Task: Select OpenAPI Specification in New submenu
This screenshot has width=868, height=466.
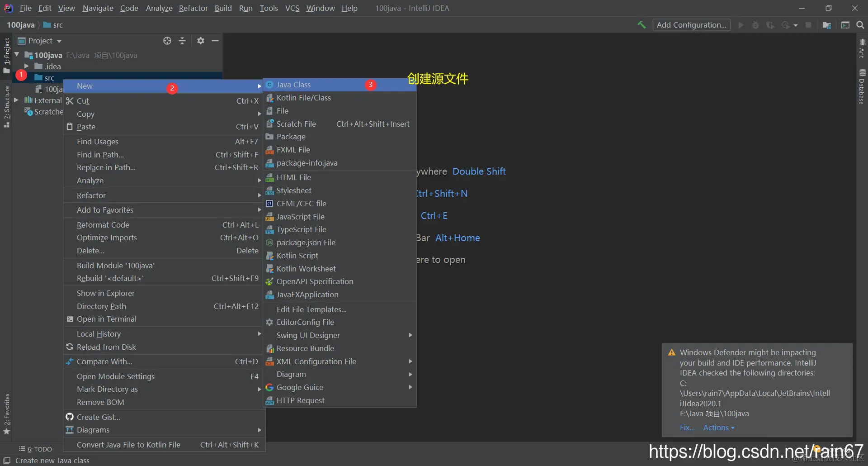Action: [340, 281]
